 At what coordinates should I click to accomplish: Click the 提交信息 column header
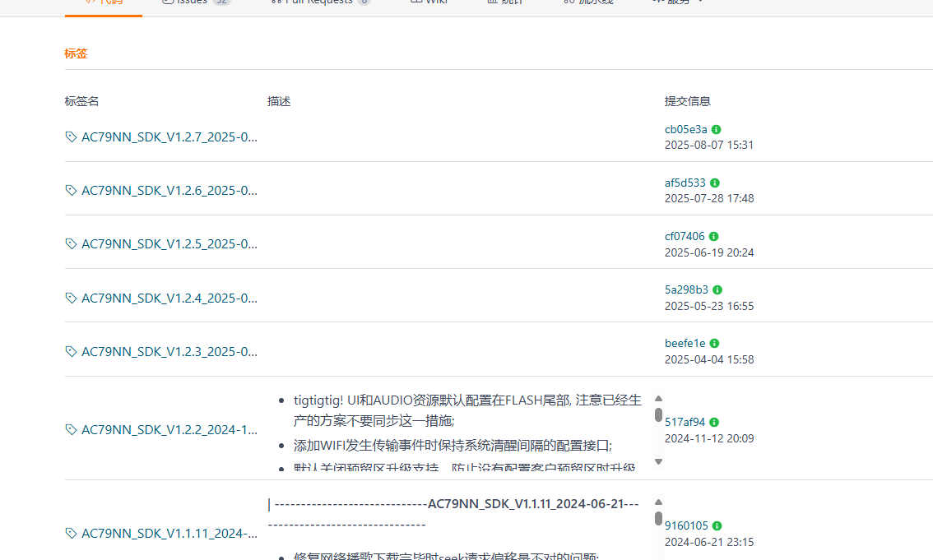(x=687, y=101)
